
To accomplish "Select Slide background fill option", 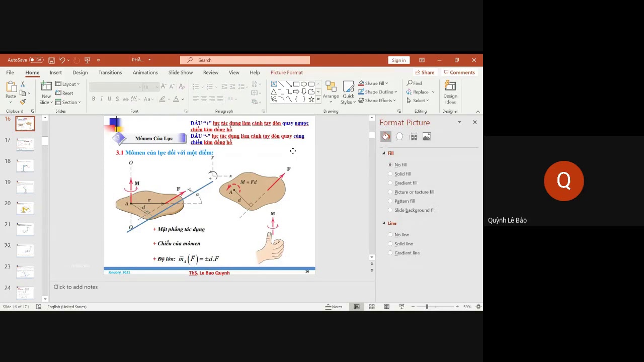I will point(412,210).
